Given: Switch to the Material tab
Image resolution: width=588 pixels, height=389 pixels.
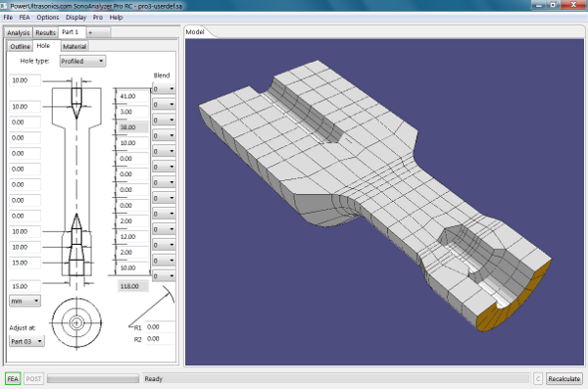Looking at the screenshot, I should (x=74, y=46).
